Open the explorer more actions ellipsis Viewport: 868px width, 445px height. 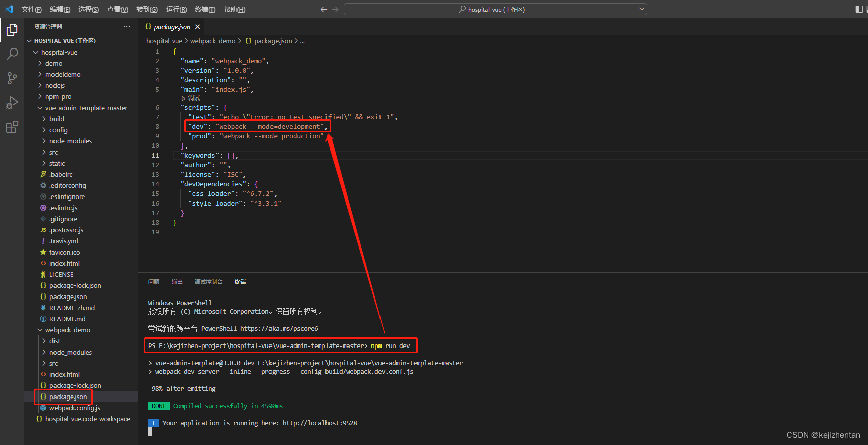tap(127, 27)
